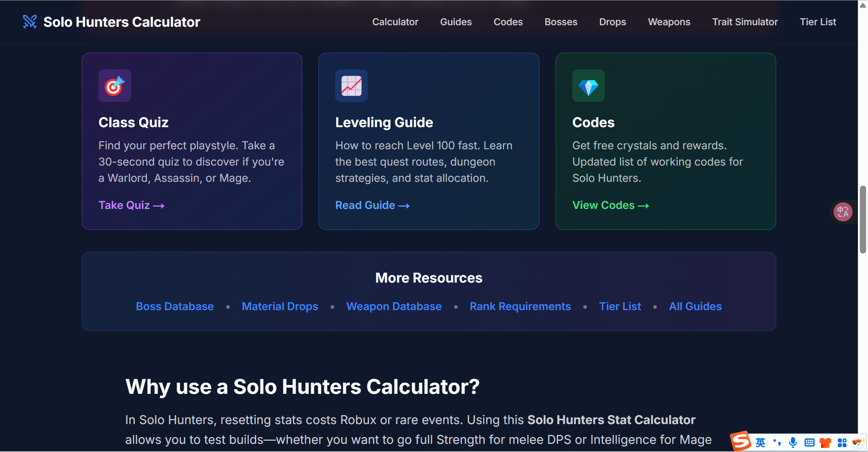The image size is (868, 452).
Task: Open the Bosses page from the navigation
Action: point(561,22)
